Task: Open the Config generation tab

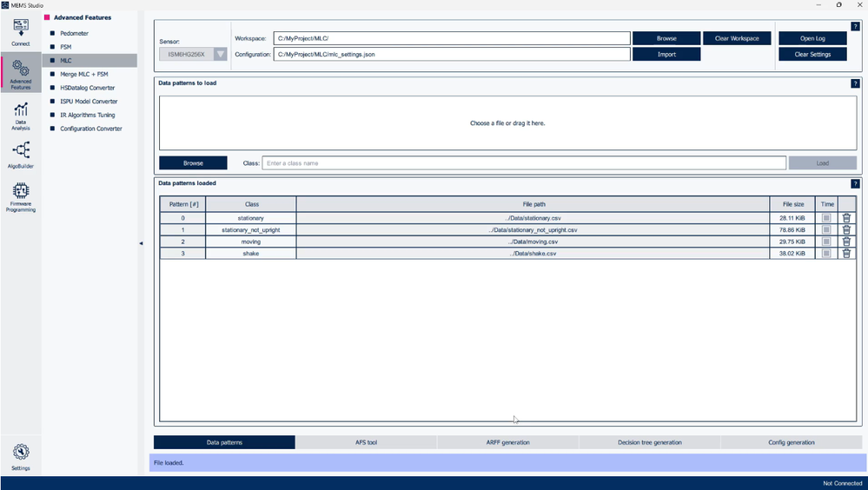Action: [x=791, y=442]
